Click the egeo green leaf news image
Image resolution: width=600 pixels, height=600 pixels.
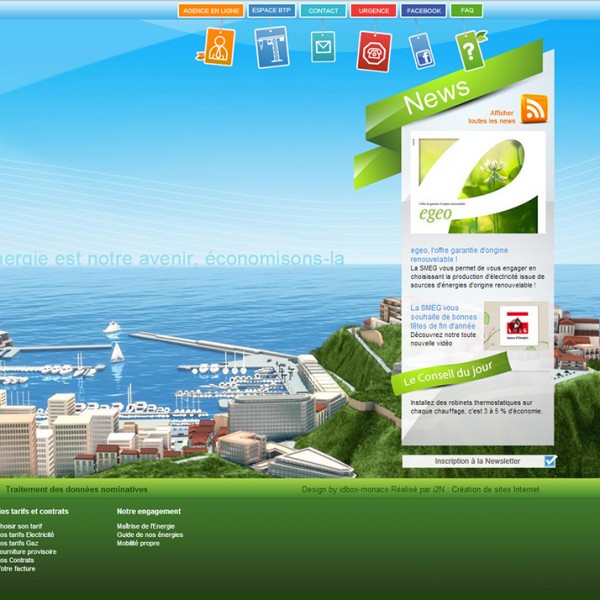[477, 185]
